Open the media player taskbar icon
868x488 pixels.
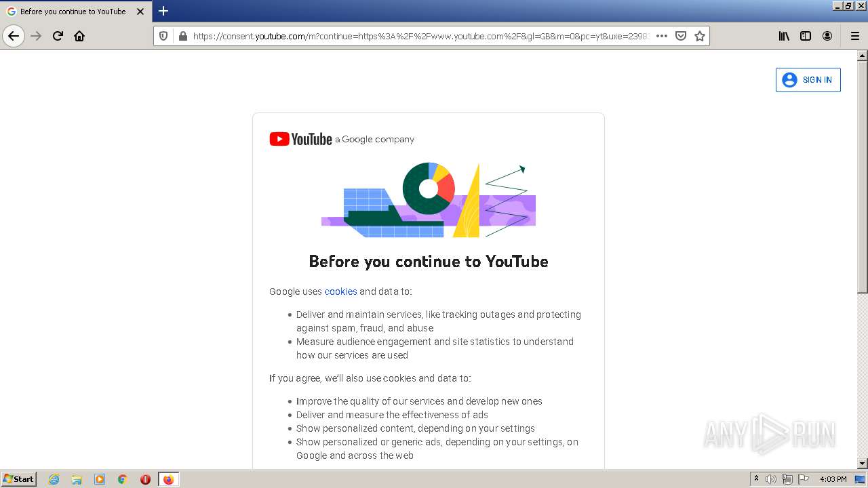point(100,479)
